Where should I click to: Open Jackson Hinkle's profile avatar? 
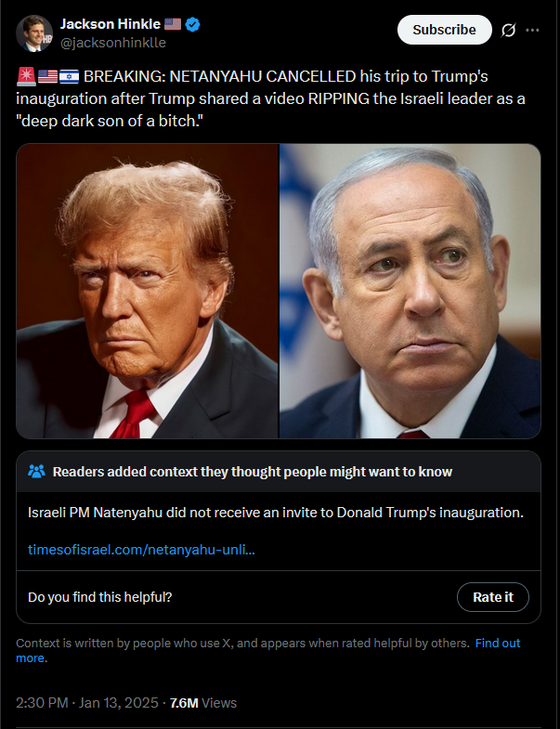point(34,33)
